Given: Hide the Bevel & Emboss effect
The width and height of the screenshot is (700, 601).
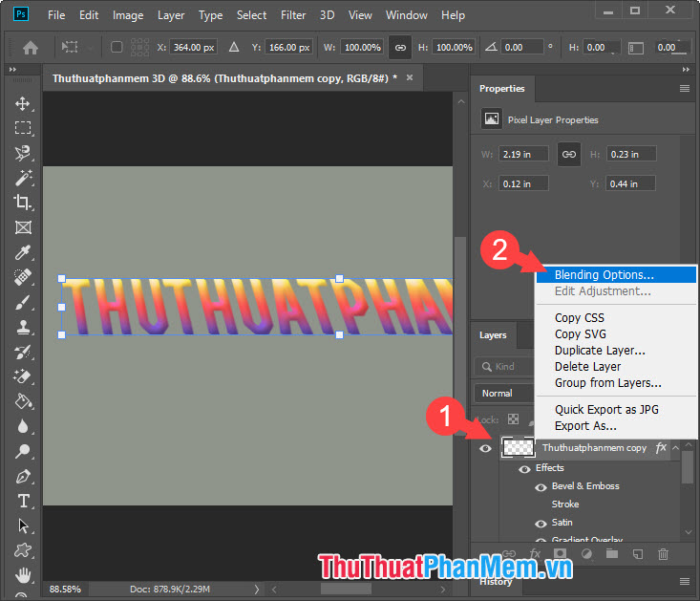Looking at the screenshot, I should 541,487.
